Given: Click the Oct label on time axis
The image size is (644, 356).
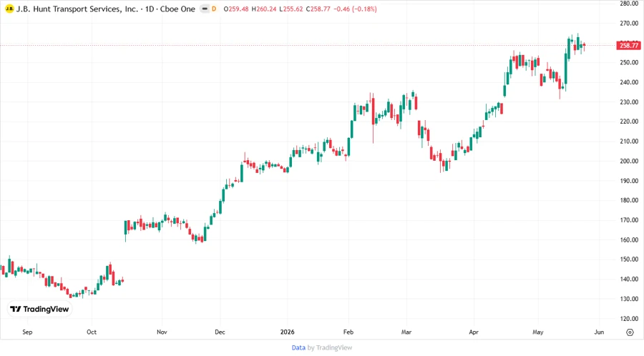Looking at the screenshot, I should click(92, 332).
